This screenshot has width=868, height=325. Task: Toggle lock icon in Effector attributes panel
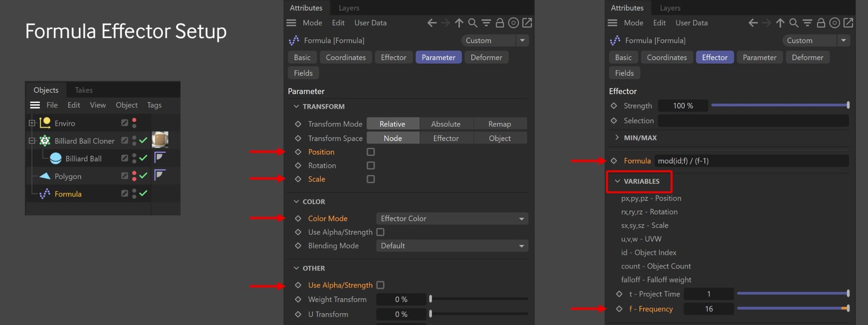[x=821, y=23]
